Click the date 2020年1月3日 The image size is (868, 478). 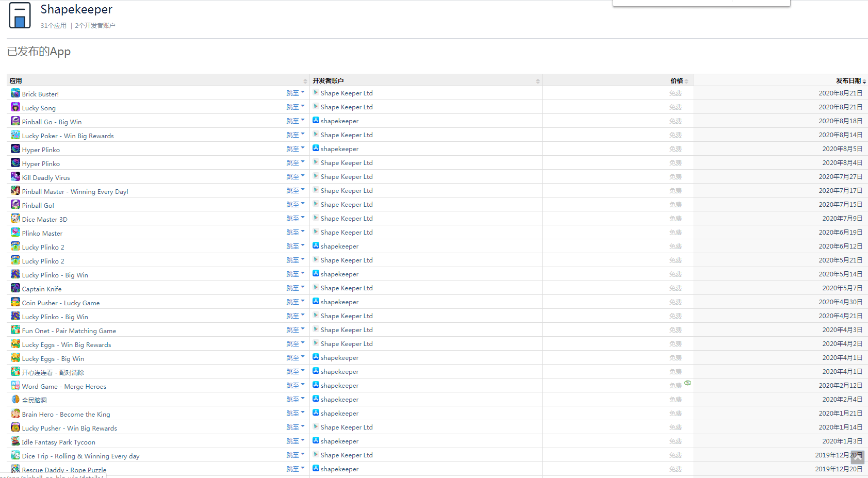coord(842,441)
